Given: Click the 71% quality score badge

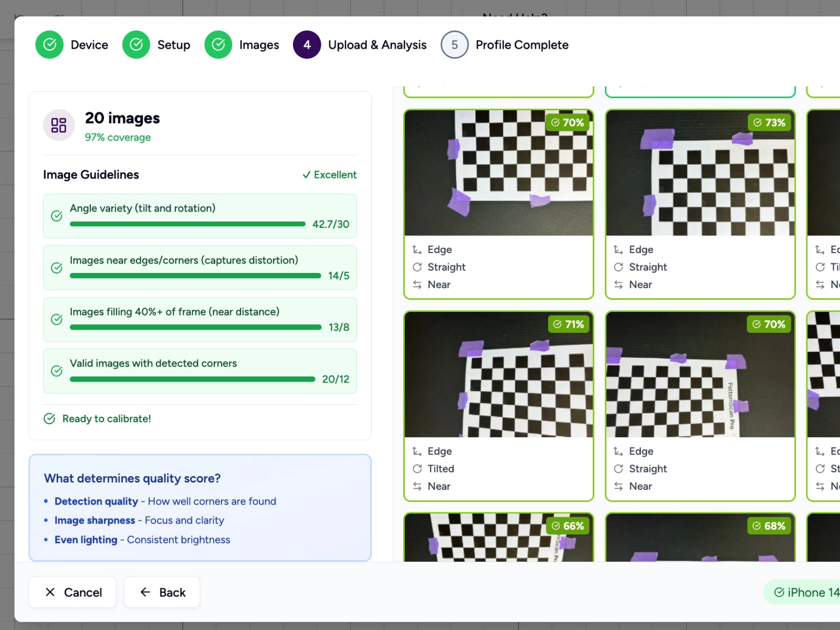Looking at the screenshot, I should coord(569,324).
